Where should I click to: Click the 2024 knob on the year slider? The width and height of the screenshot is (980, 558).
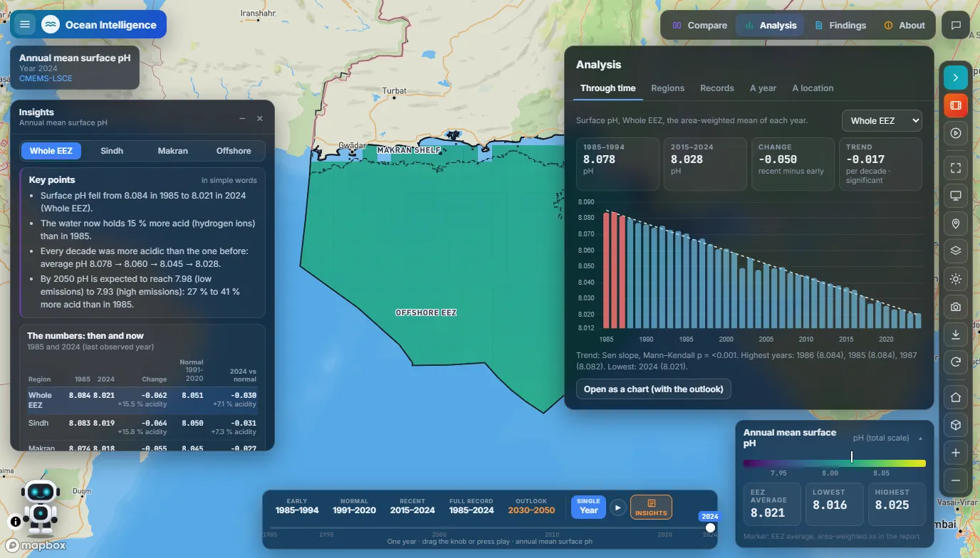tap(710, 527)
